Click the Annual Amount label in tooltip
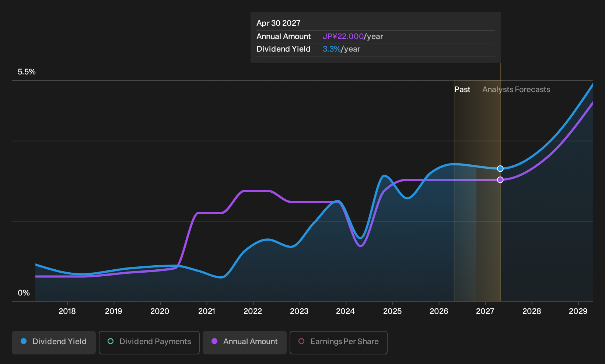This screenshot has height=364, width=605. (283, 36)
